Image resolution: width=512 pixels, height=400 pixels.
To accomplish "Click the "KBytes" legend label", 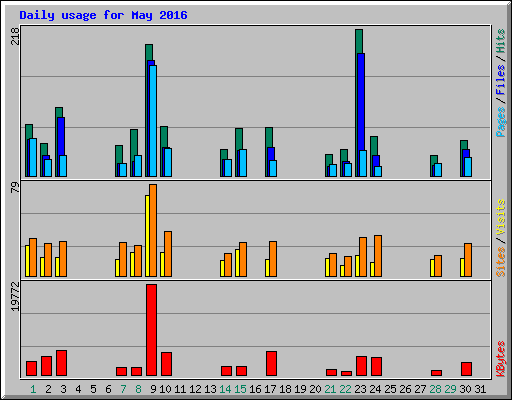I will [x=500, y=359].
